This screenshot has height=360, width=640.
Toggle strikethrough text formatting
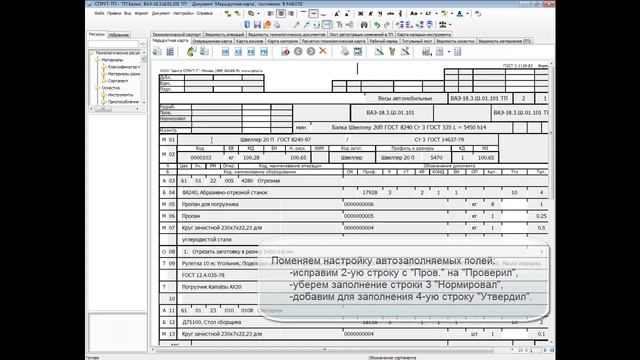click(390, 13)
